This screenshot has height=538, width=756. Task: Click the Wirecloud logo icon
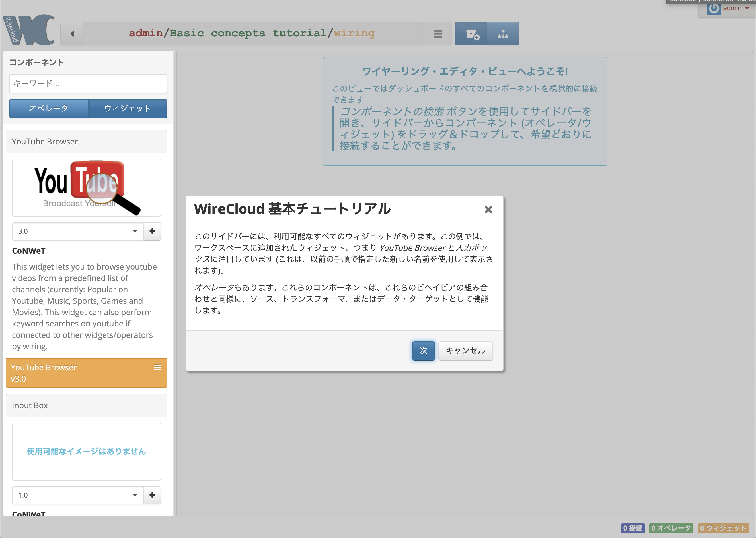[x=29, y=30]
